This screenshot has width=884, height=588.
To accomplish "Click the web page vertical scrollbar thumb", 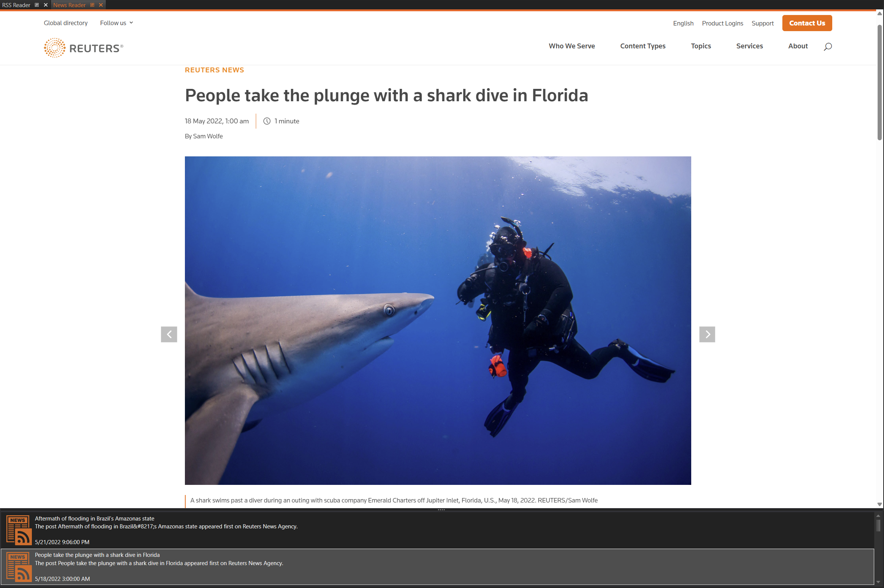I will pos(879,82).
